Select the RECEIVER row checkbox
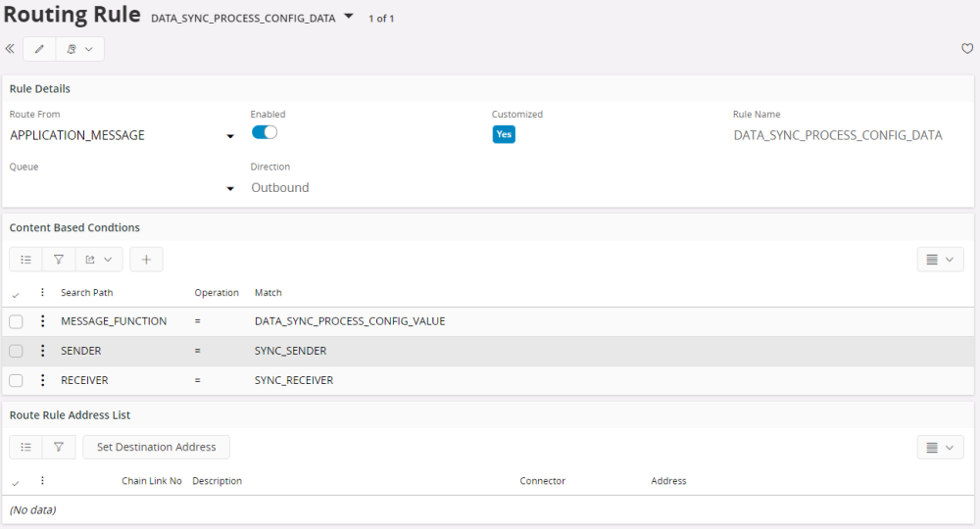 tap(16, 380)
